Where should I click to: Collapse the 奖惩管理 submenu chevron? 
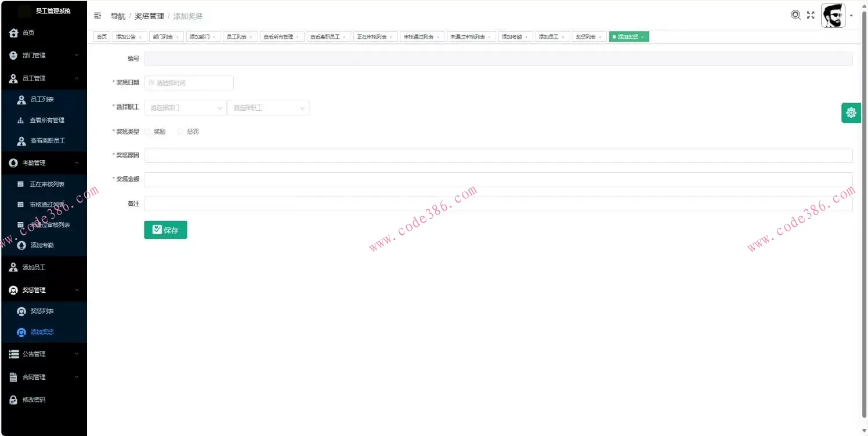click(x=77, y=290)
